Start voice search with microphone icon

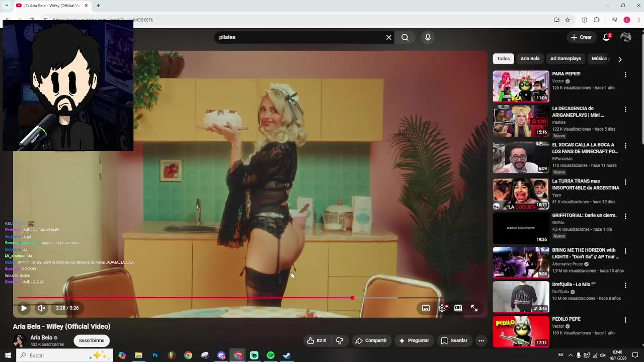[428, 37]
